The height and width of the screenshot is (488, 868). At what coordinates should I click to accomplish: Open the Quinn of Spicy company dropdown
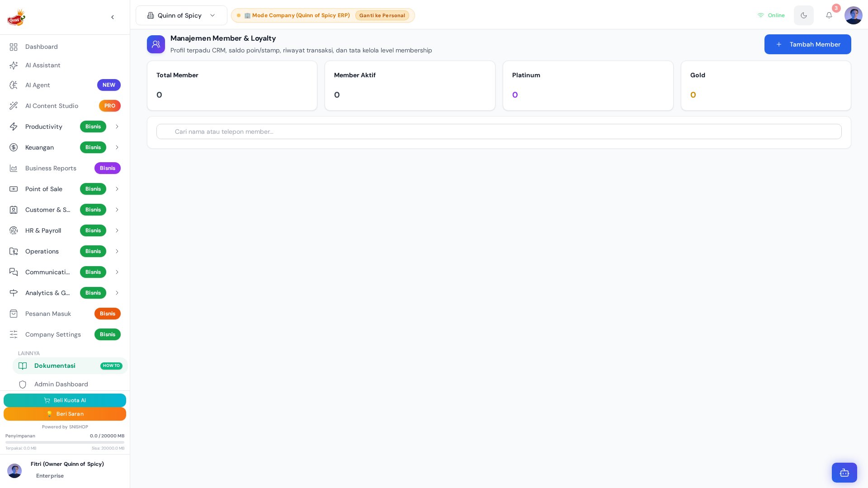click(x=181, y=15)
